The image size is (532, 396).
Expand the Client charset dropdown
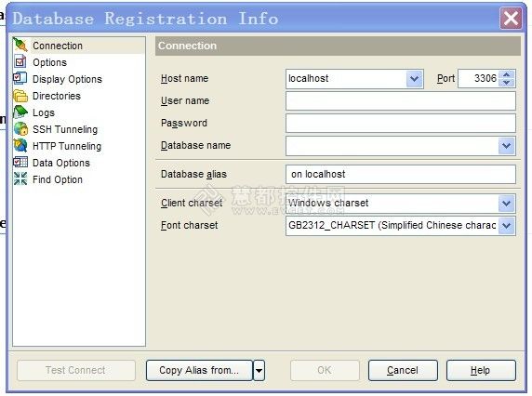coord(507,203)
